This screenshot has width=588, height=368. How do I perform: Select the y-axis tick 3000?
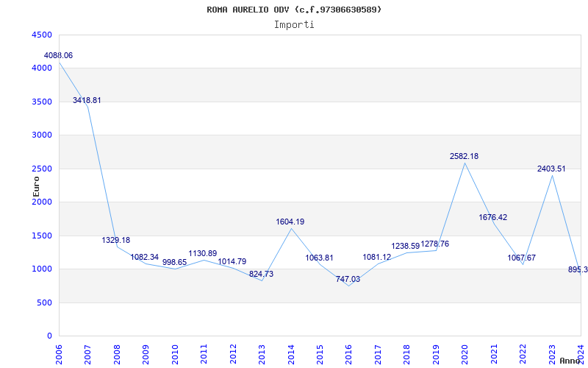click(43, 135)
